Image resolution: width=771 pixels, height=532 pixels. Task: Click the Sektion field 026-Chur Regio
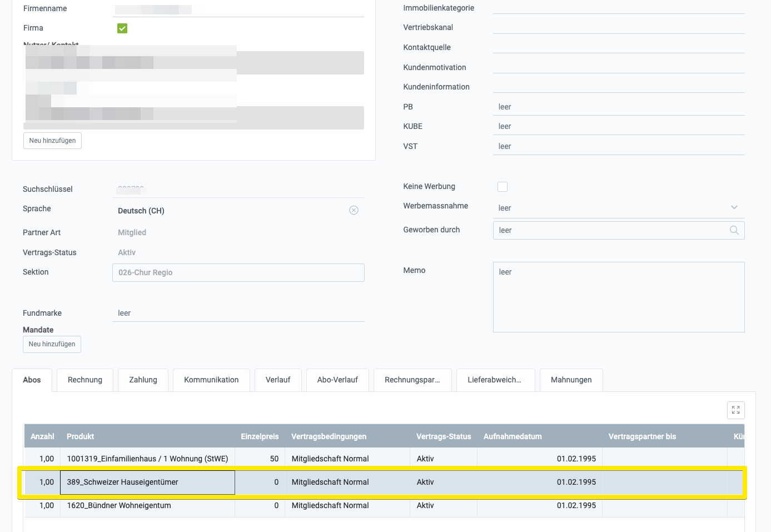[x=238, y=272]
